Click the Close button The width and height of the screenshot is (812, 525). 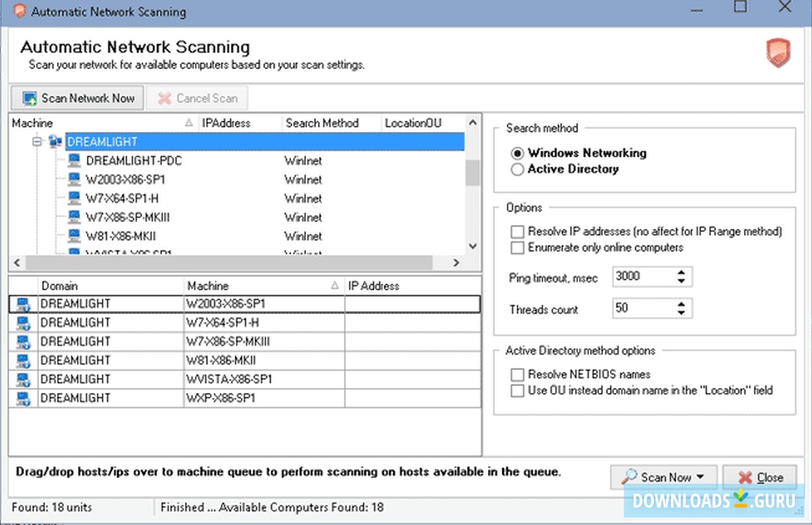[x=760, y=476]
